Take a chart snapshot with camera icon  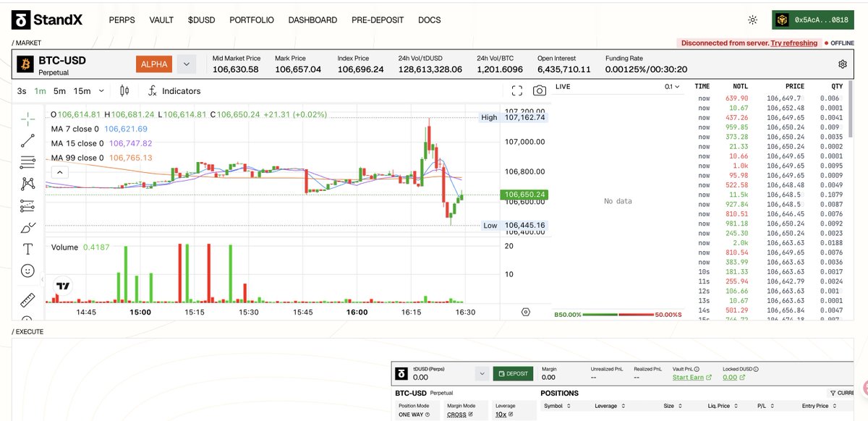[540, 91]
